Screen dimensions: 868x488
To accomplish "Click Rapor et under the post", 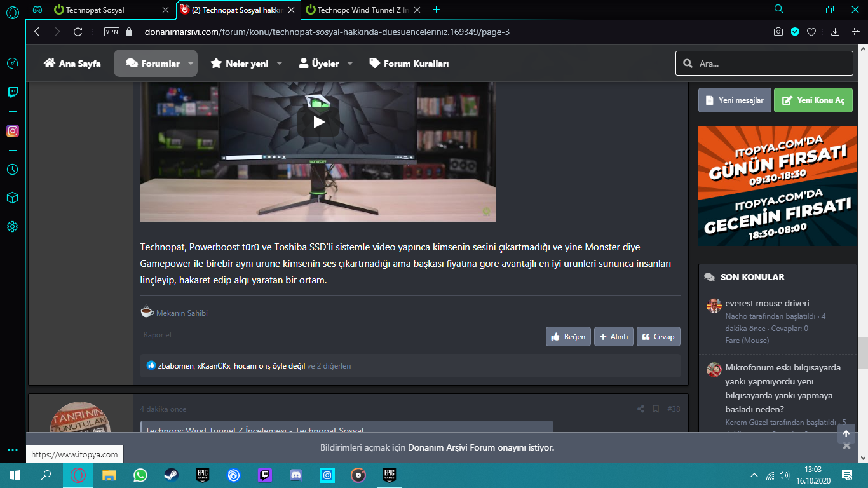I will (x=158, y=335).
